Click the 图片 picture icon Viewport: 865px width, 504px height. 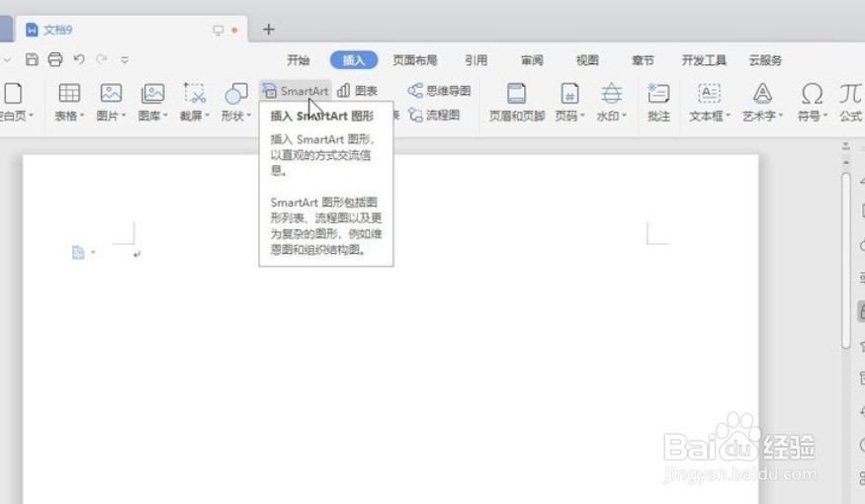(x=111, y=93)
